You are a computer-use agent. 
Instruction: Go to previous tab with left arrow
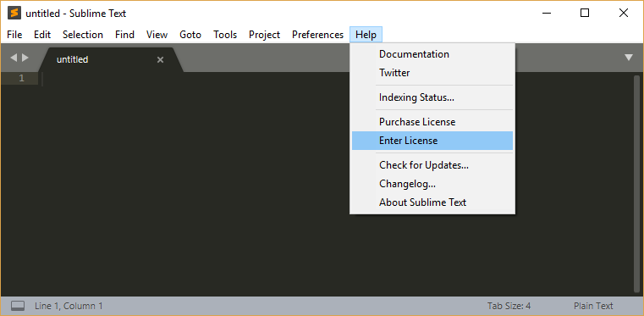coord(14,58)
